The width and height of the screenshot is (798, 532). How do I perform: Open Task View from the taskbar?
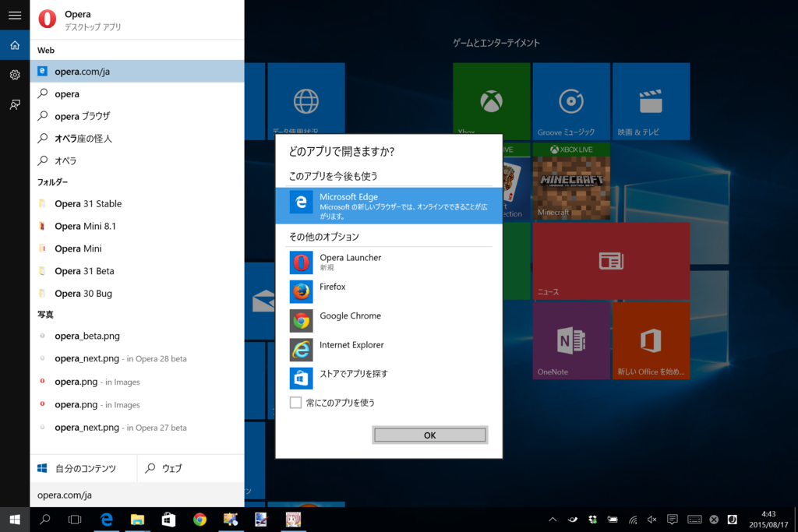point(75,520)
